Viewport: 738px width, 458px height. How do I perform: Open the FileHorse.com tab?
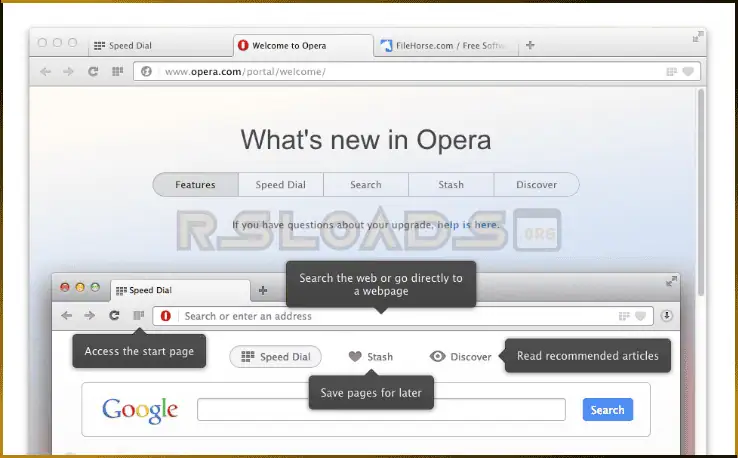tap(446, 46)
